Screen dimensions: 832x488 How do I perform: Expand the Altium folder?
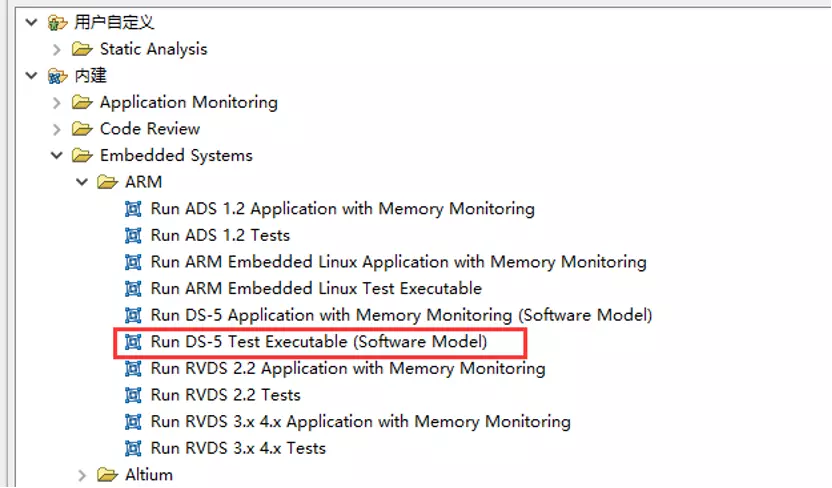pos(82,475)
